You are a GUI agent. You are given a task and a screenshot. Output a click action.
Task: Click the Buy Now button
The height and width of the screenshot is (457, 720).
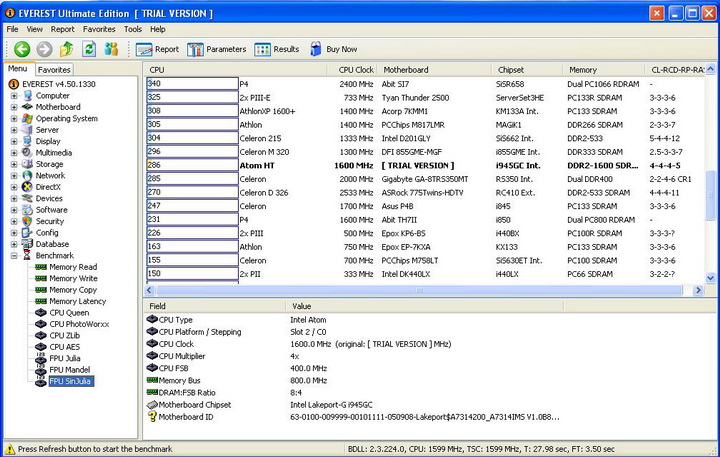333,49
